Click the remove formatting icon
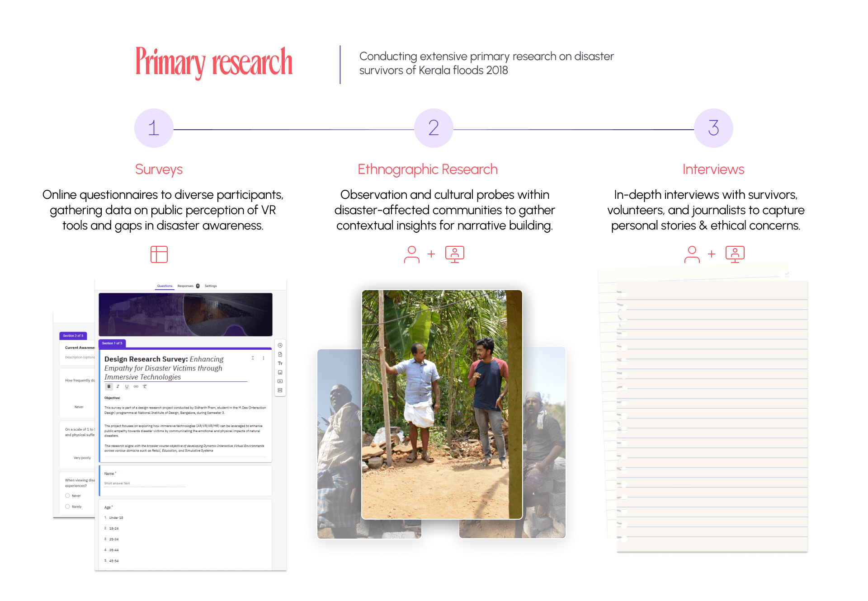 pyautogui.click(x=145, y=386)
